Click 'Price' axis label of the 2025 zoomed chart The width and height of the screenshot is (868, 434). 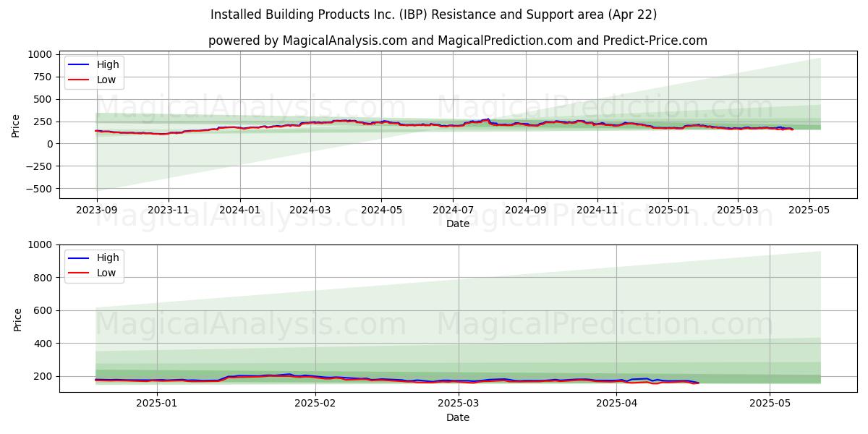(18, 319)
